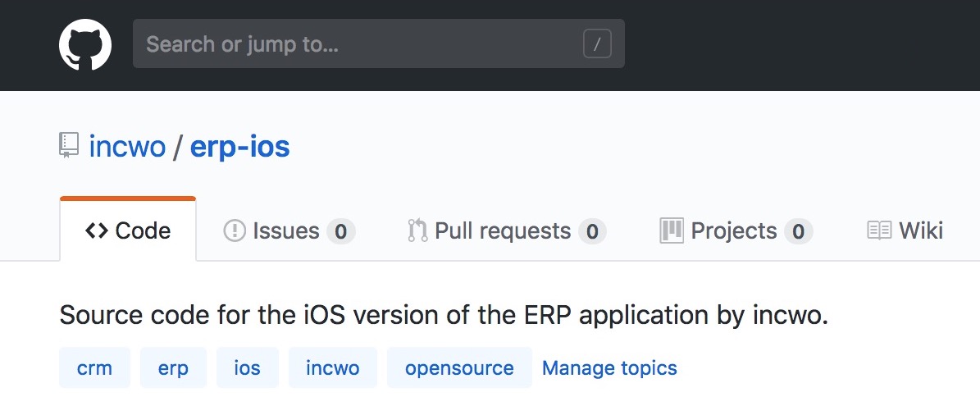980x406 pixels.
Task: Open the incwo owner profile link
Action: (127, 147)
